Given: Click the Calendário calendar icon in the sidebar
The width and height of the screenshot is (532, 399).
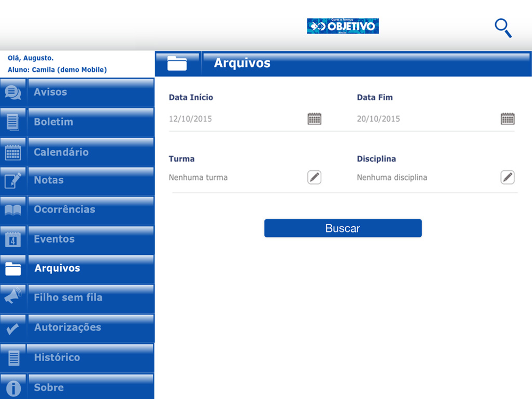Looking at the screenshot, I should (13, 152).
